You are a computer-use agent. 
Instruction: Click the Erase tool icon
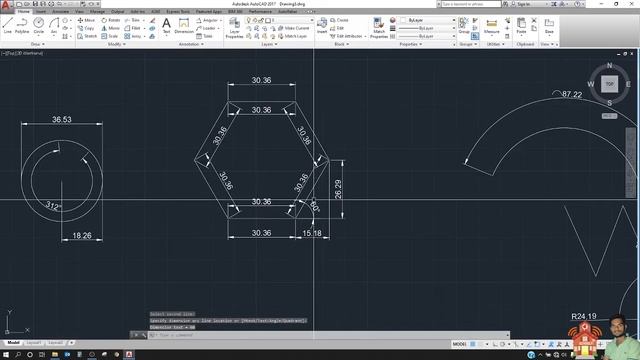(152, 20)
